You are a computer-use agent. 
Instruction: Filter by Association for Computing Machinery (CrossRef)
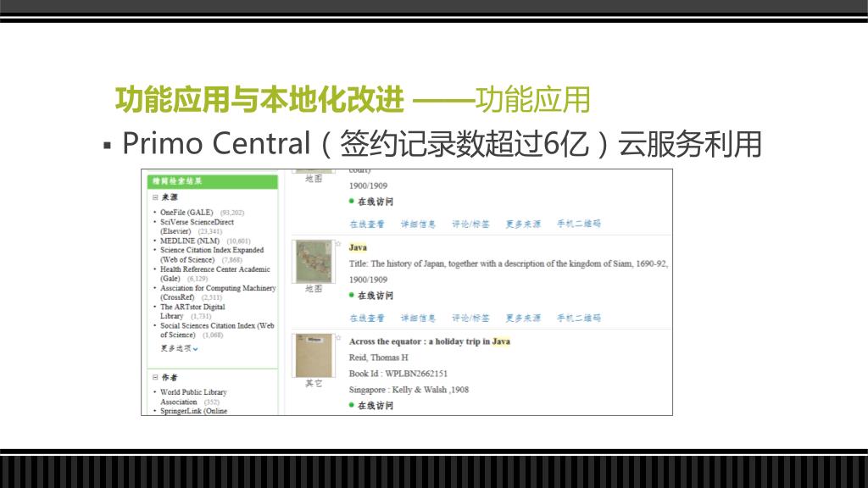click(218, 292)
